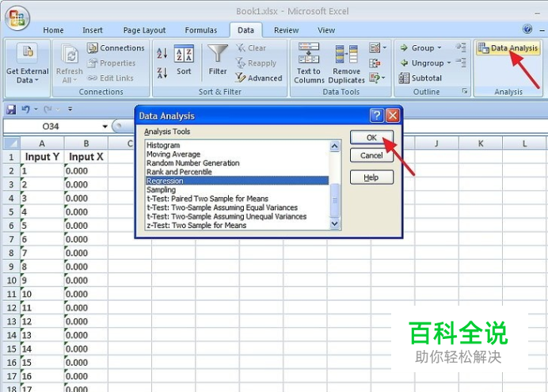The width and height of the screenshot is (548, 392).
Task: Switch to the Insert tab
Action: coord(93,30)
